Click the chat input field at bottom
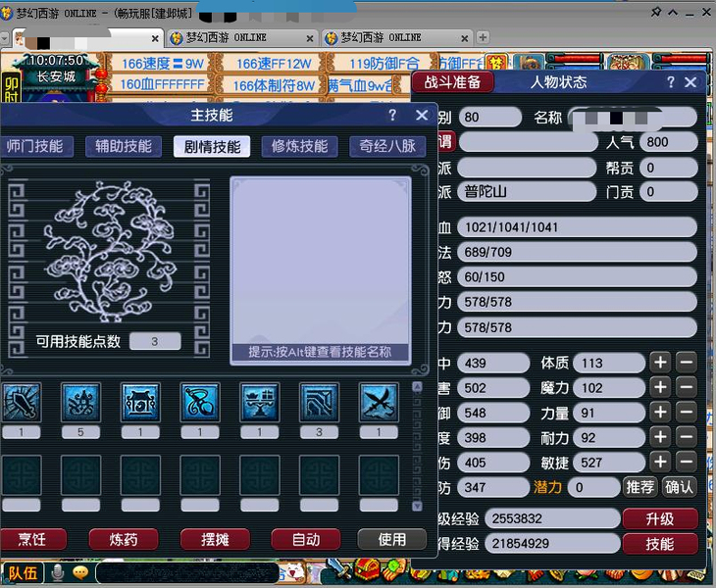Screen dimensions: 716x588 [187, 573]
